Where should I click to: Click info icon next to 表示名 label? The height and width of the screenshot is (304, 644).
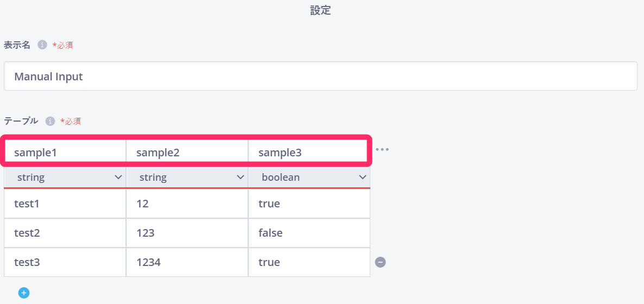click(42, 45)
